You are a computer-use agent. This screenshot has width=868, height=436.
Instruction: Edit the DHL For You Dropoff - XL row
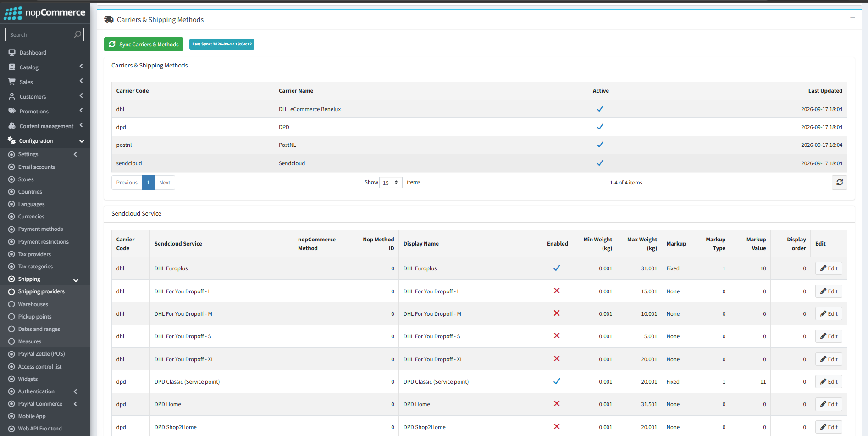829,359
